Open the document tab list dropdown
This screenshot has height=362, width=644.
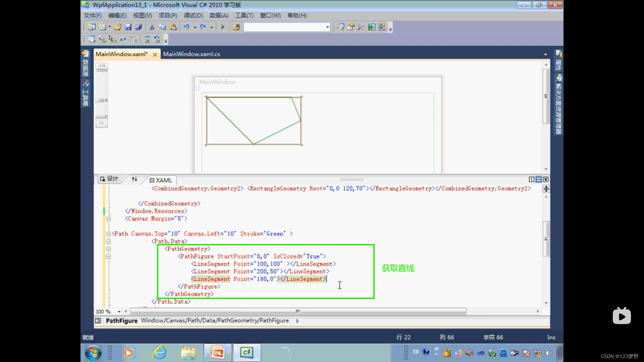[x=545, y=54]
